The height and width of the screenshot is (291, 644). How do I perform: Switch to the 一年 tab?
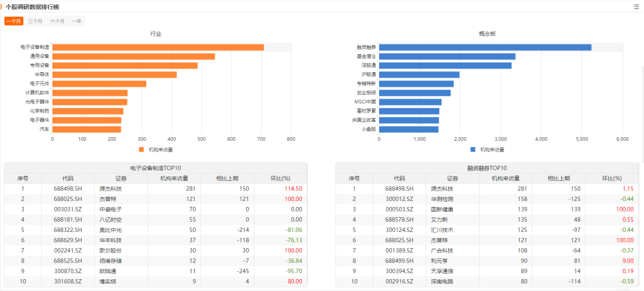[76, 21]
